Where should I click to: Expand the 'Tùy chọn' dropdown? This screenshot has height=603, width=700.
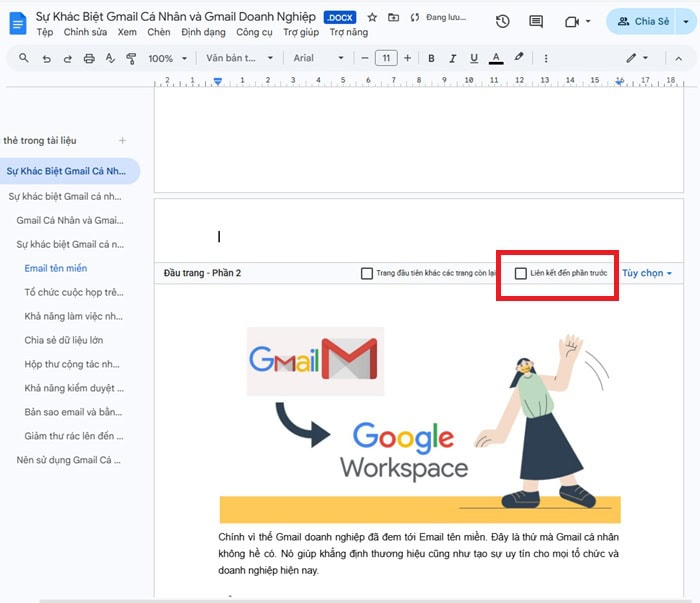coord(647,273)
